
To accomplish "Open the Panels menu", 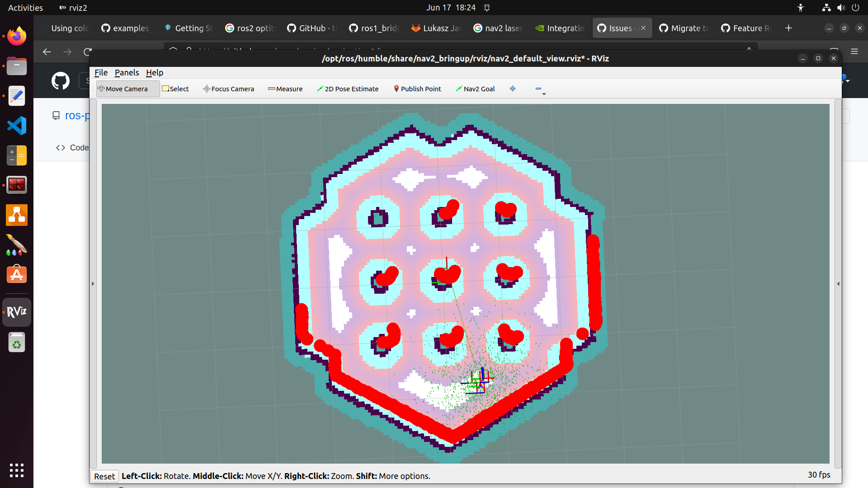I will tap(127, 72).
